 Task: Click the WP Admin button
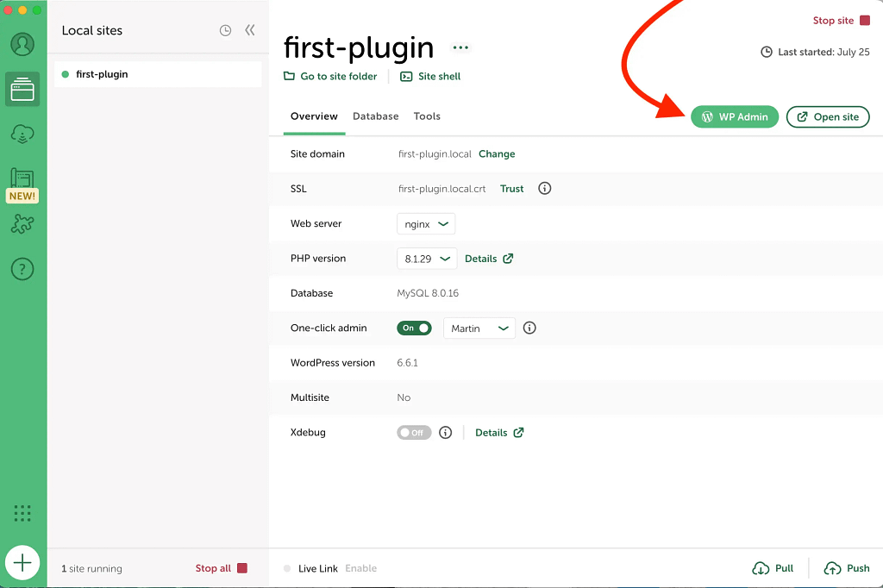[735, 116]
